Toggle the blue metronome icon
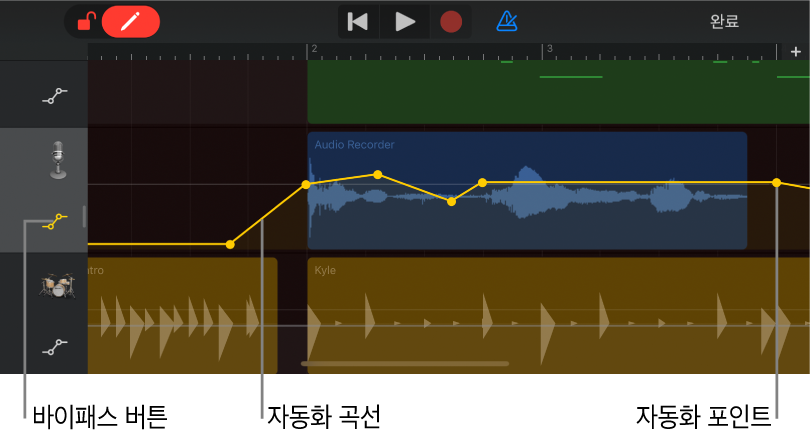 click(x=507, y=21)
